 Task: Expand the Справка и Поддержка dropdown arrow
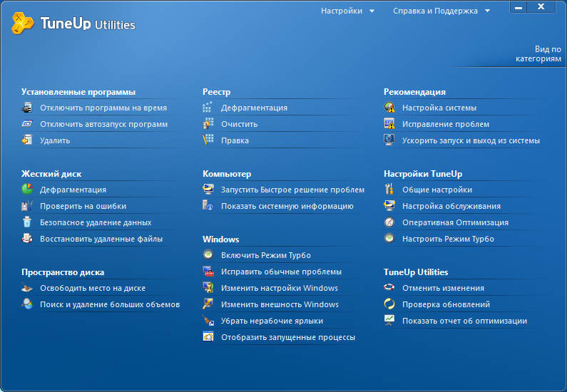point(487,11)
